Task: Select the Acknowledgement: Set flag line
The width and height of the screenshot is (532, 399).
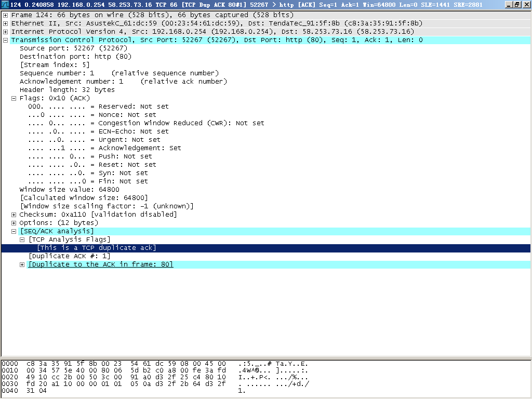Action: (x=104, y=148)
